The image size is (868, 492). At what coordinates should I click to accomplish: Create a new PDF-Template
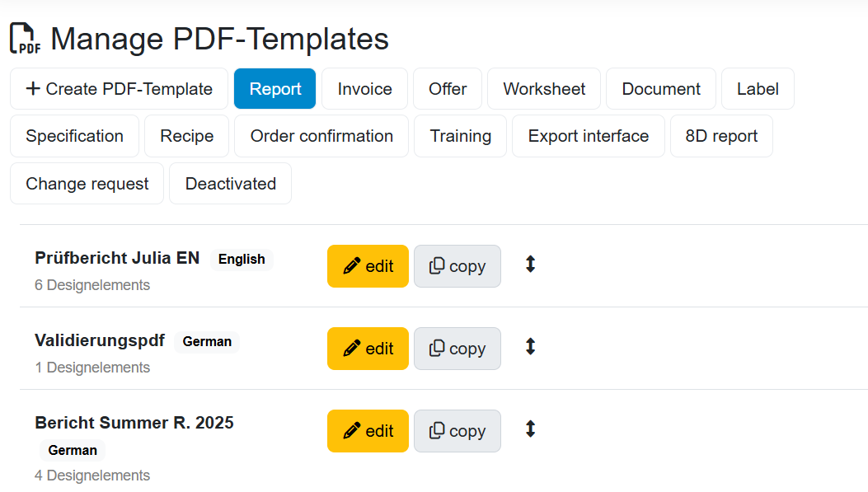pyautogui.click(x=119, y=88)
